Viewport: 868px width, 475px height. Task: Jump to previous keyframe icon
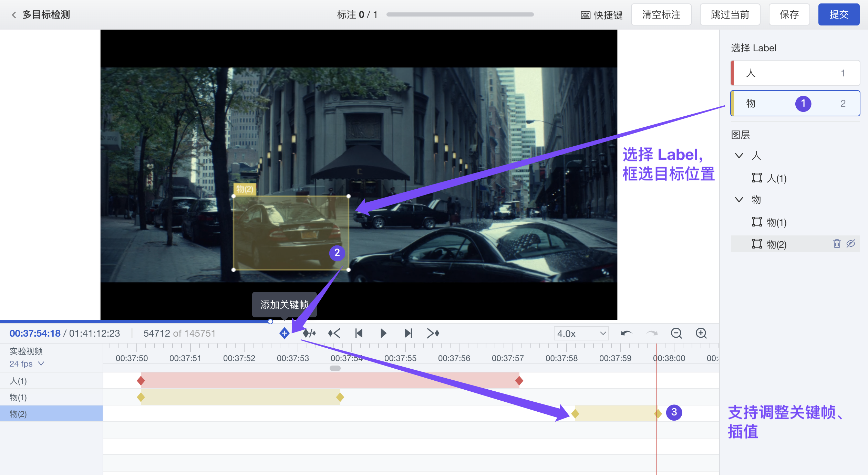[x=334, y=333]
